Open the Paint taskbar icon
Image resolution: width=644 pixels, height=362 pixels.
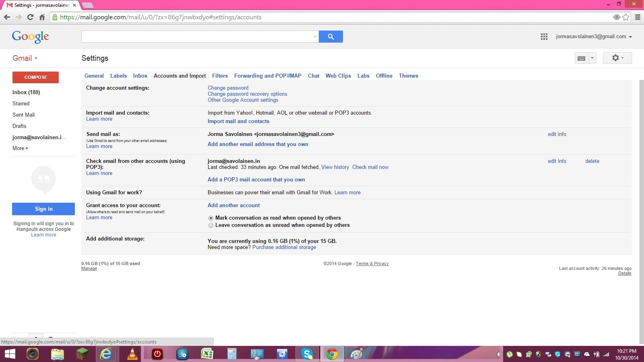click(x=357, y=354)
